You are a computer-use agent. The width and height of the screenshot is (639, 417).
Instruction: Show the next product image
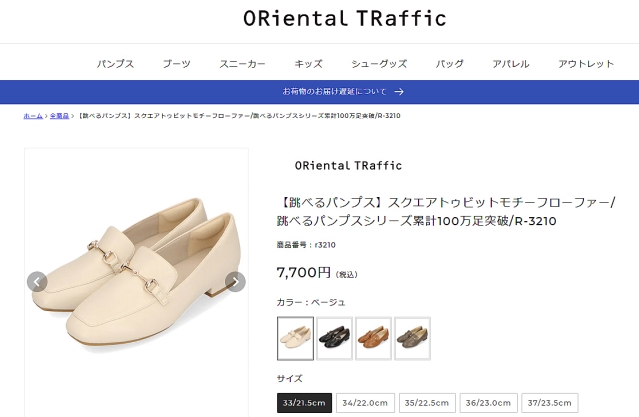click(x=235, y=281)
